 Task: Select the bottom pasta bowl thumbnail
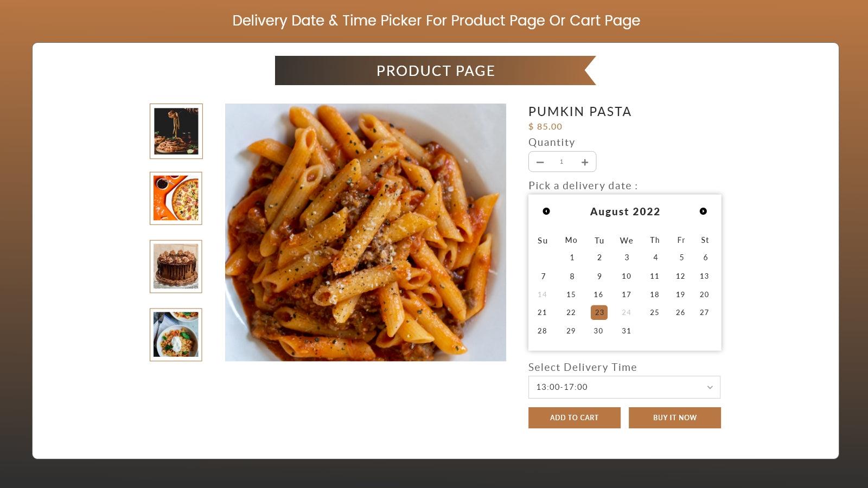176,335
